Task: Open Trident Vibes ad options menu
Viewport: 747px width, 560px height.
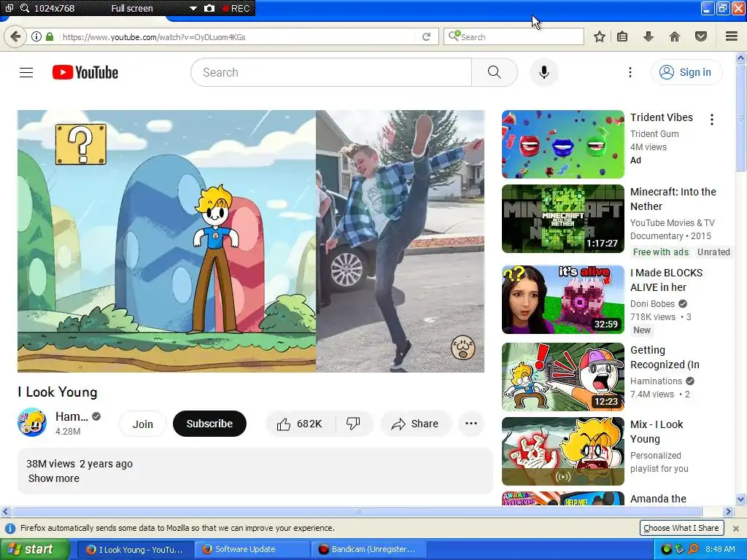Action: (x=712, y=120)
